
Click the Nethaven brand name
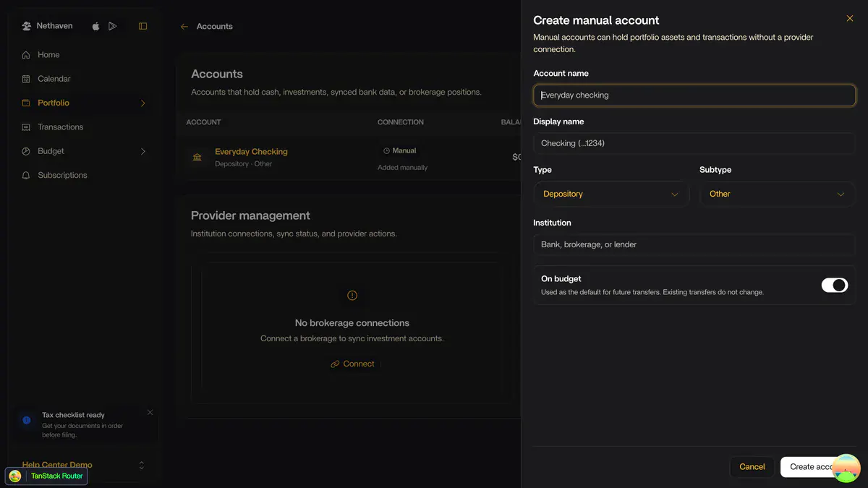[54, 26]
